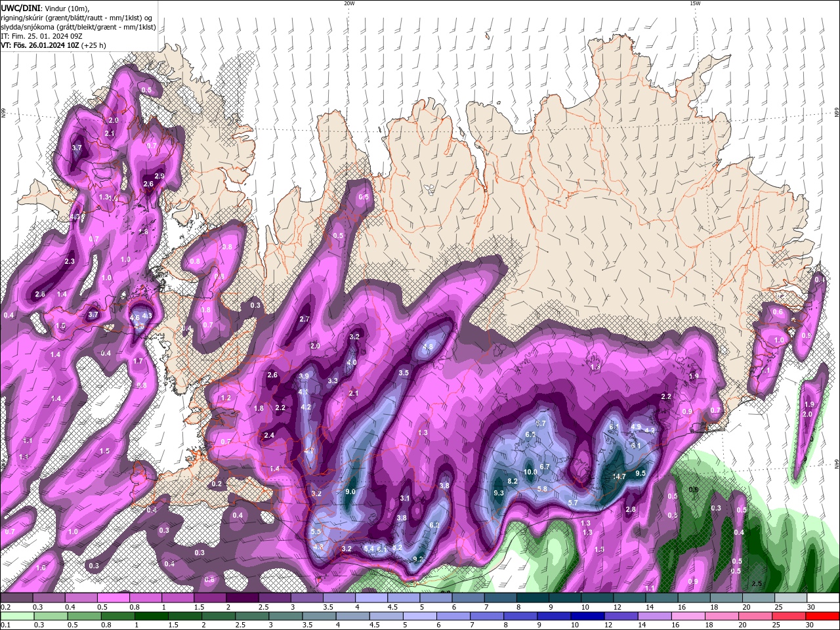Click the 5.5 value on the map
Viewport: 840px width, 630px height.
pyautogui.click(x=316, y=532)
